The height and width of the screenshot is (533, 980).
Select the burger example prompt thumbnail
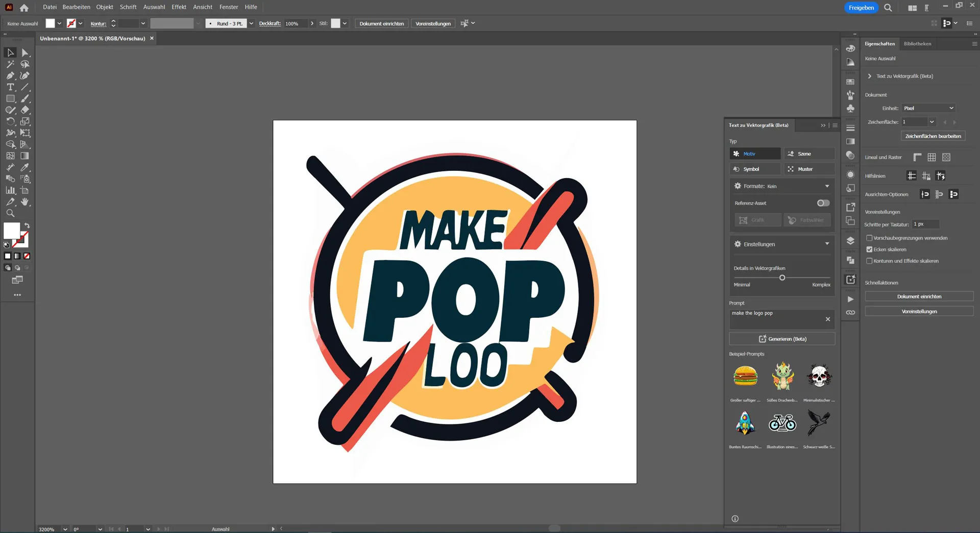click(x=745, y=377)
